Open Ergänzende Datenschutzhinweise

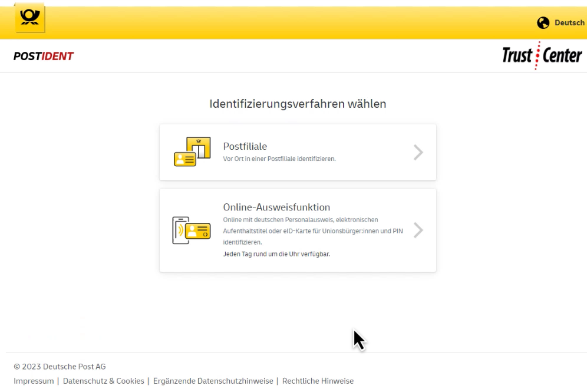[215, 381]
